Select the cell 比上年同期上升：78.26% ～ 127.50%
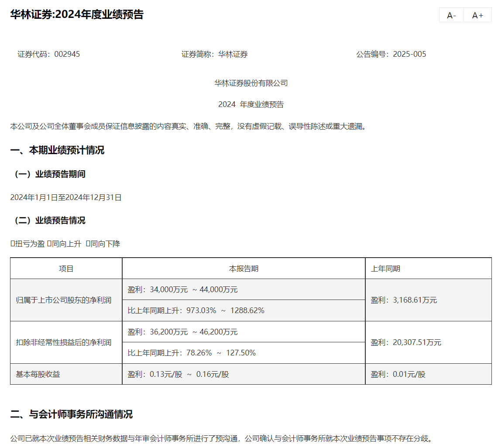 click(244, 353)
